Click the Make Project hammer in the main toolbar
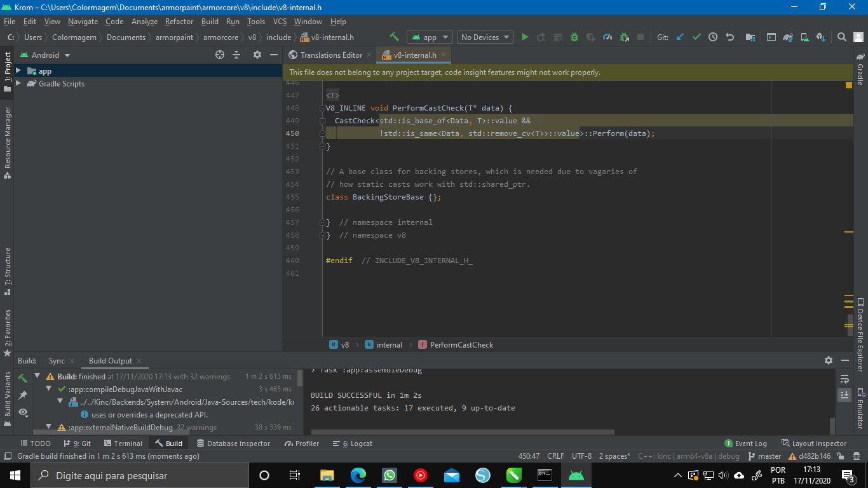 tap(394, 37)
